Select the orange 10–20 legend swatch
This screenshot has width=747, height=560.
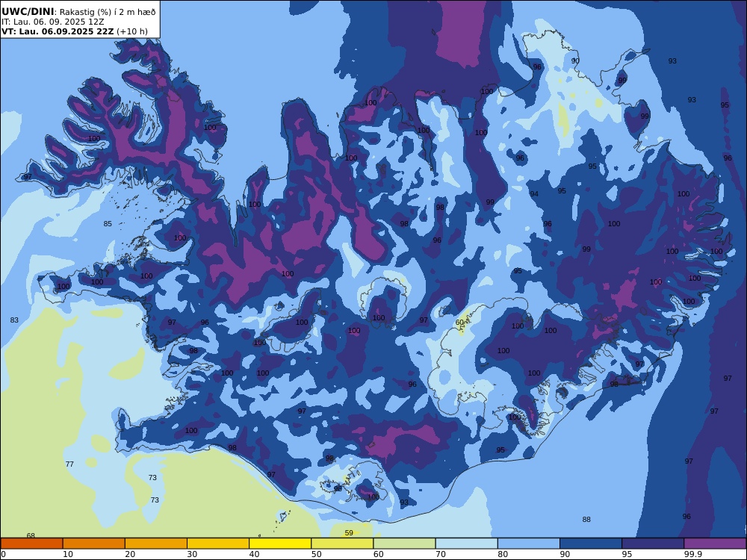tap(94, 544)
